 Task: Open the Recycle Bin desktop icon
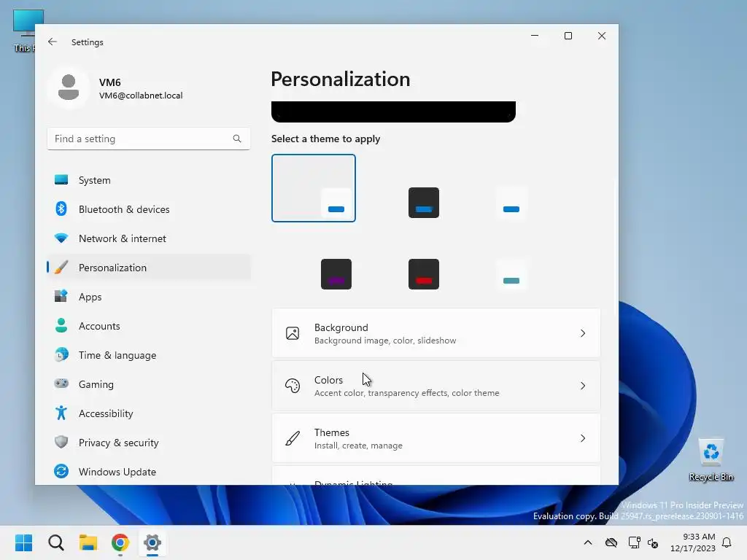click(x=711, y=460)
